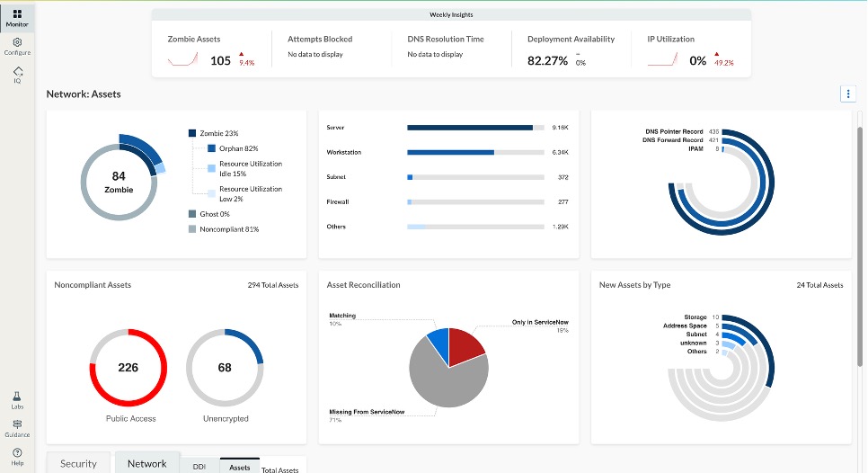Click the Server bar in asset chart

[470, 128]
